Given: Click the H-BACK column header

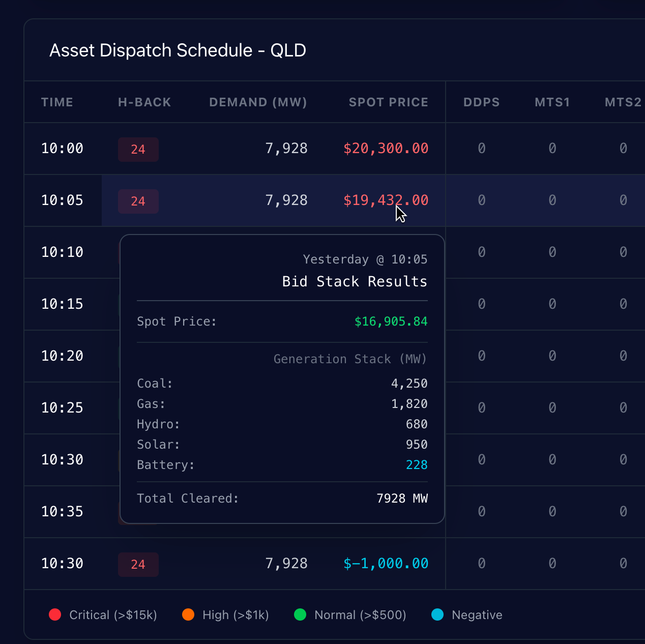Looking at the screenshot, I should point(144,102).
